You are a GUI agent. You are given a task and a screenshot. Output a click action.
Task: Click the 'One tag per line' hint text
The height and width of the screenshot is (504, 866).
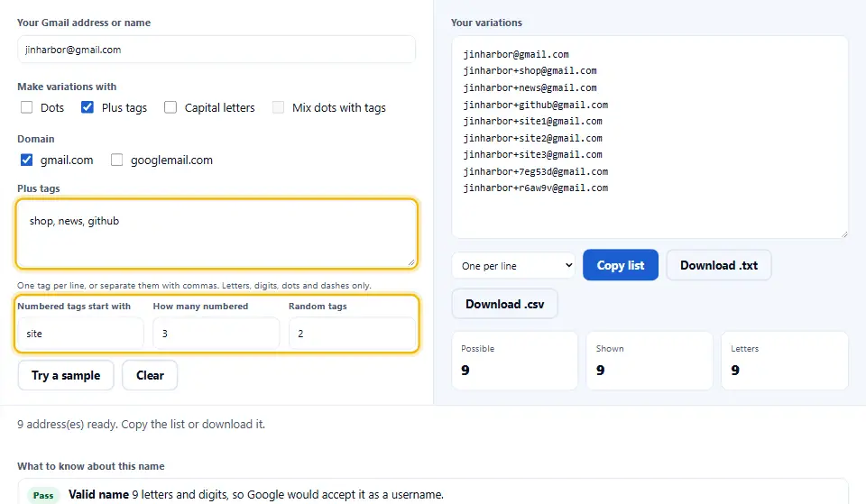[x=194, y=286]
